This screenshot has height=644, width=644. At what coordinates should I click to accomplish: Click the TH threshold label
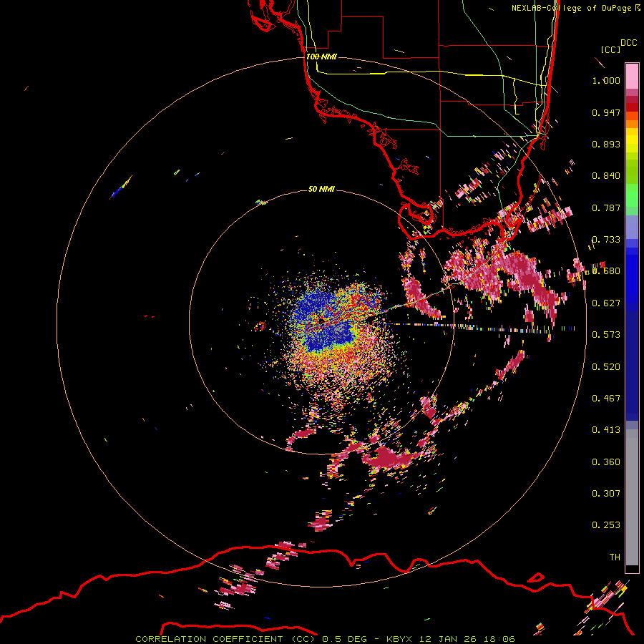[615, 557]
